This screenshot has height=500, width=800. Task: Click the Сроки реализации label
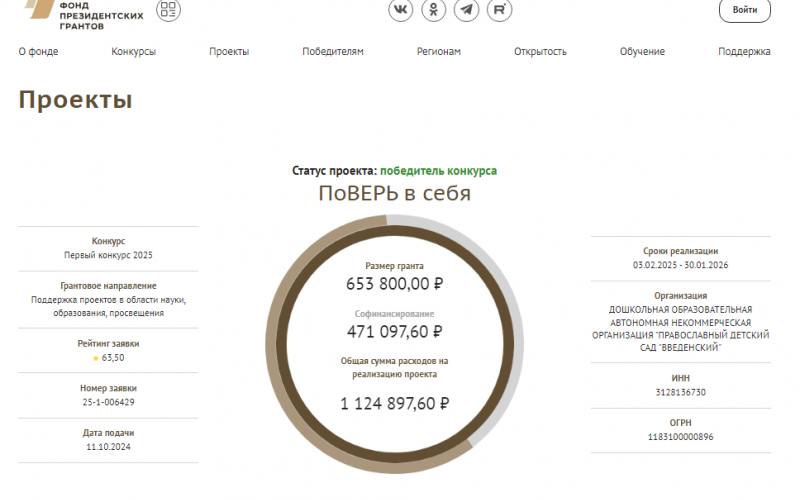click(x=681, y=251)
